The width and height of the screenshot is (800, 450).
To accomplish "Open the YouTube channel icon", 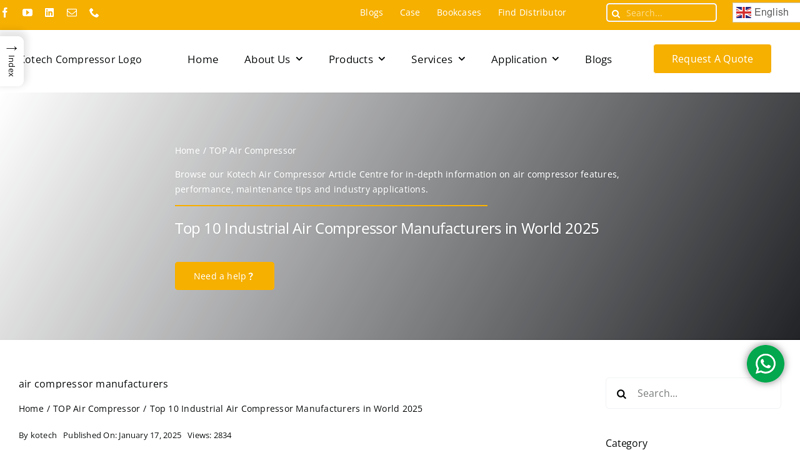I will pyautogui.click(x=27, y=12).
